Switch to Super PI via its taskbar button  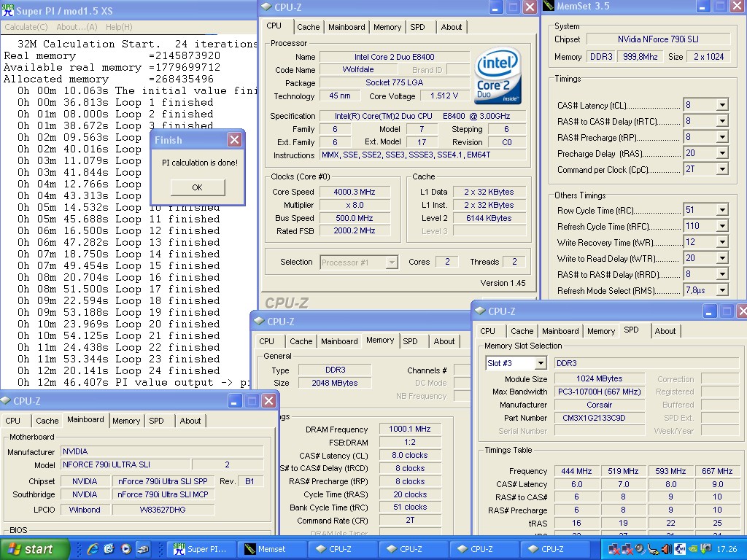pyautogui.click(x=202, y=549)
